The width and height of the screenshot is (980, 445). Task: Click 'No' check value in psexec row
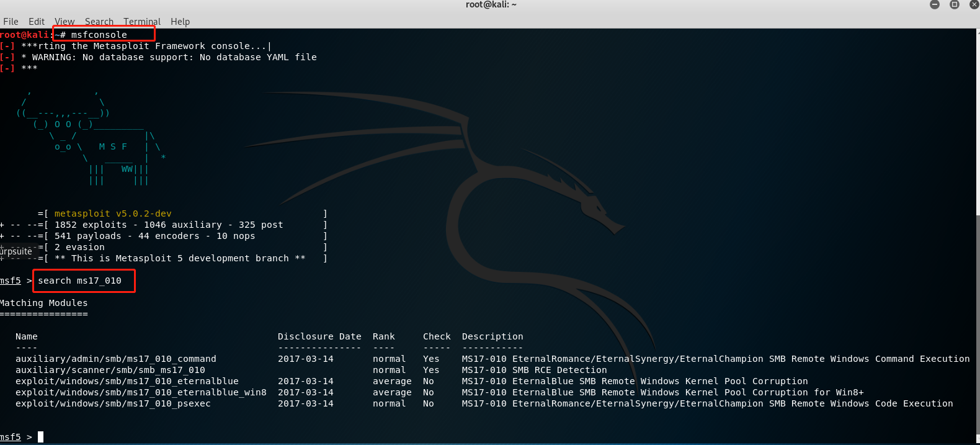pyautogui.click(x=429, y=403)
